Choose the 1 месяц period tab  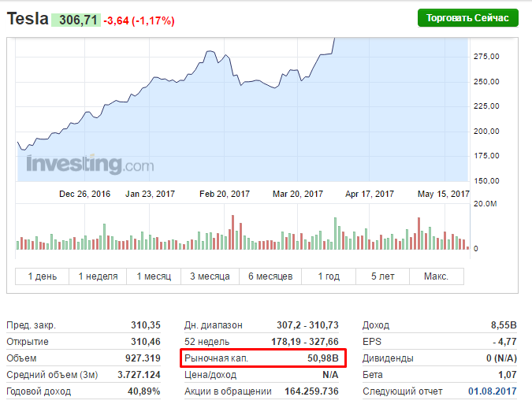(x=154, y=276)
